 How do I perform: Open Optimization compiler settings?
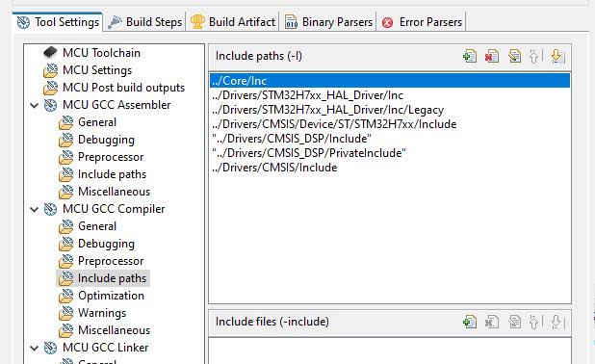(x=111, y=296)
